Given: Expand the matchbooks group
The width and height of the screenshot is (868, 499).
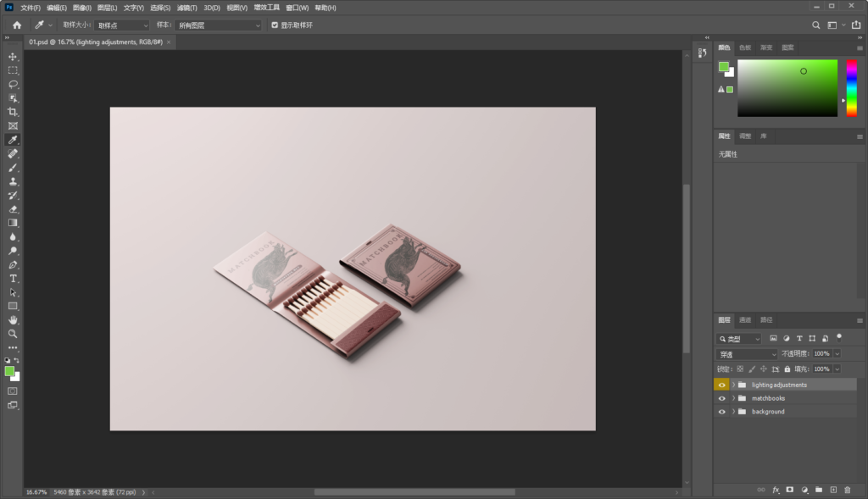Looking at the screenshot, I should click(x=733, y=398).
